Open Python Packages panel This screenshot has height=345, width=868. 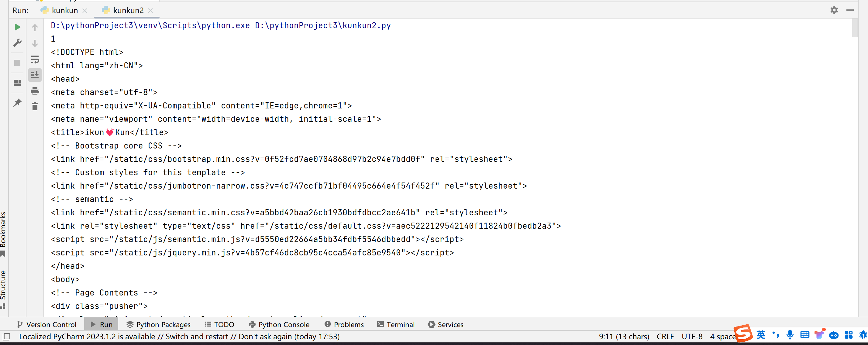[x=158, y=324]
